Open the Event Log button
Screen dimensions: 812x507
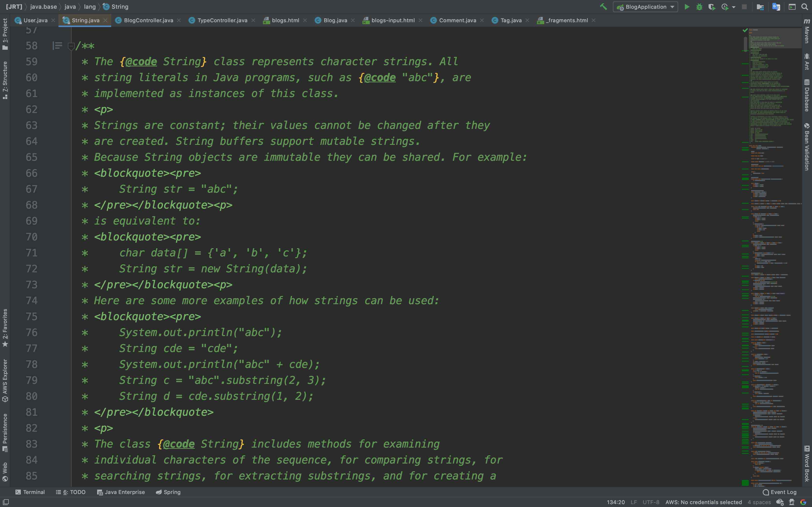780,492
